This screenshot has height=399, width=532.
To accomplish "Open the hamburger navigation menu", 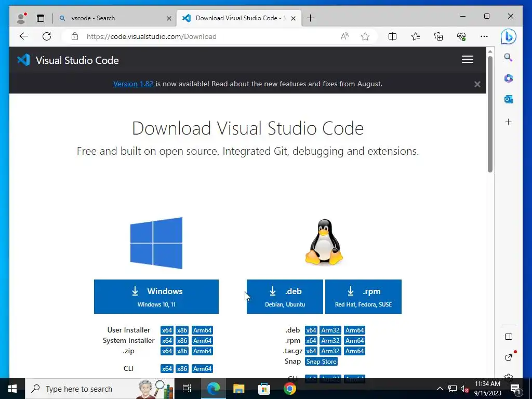I will pyautogui.click(x=467, y=59).
